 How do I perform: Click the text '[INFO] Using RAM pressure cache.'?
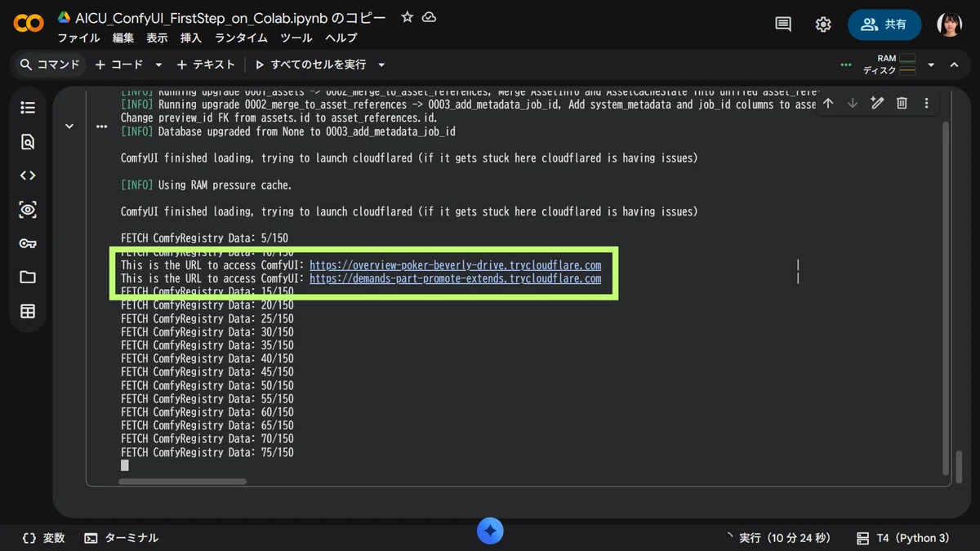pyautogui.click(x=206, y=185)
